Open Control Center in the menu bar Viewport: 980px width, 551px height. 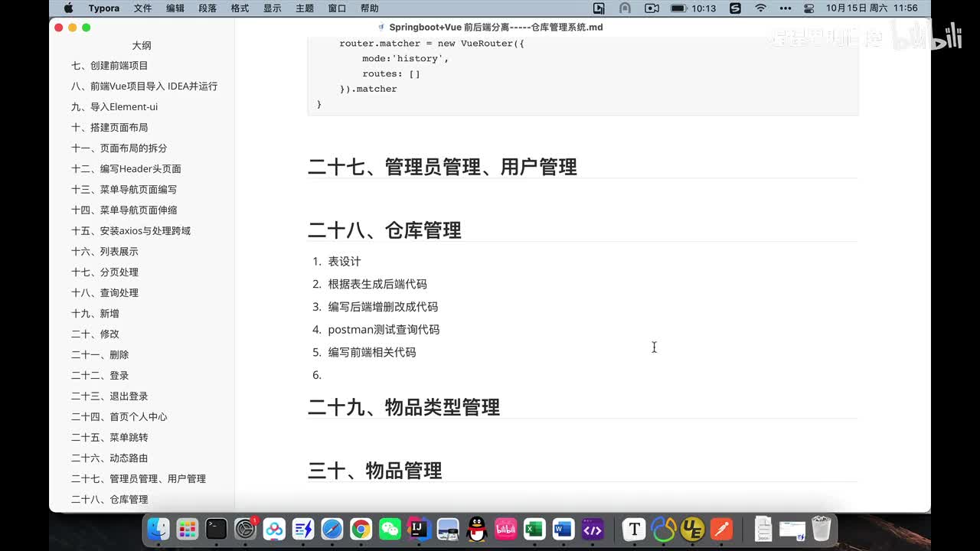click(x=809, y=8)
